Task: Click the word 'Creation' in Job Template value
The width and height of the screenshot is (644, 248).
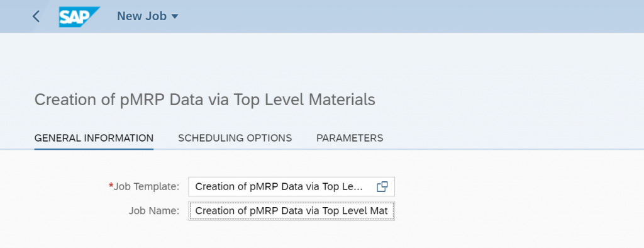Action: (213, 187)
